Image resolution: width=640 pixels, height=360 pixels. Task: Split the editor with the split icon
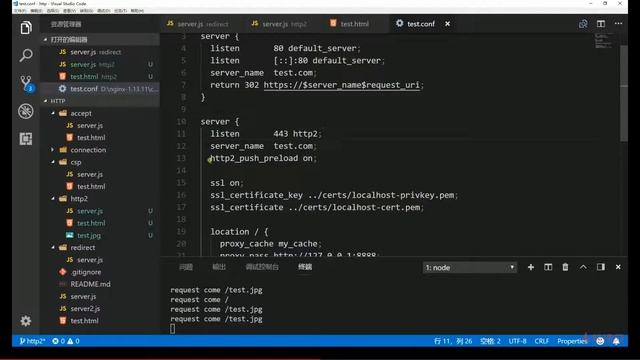click(601, 24)
